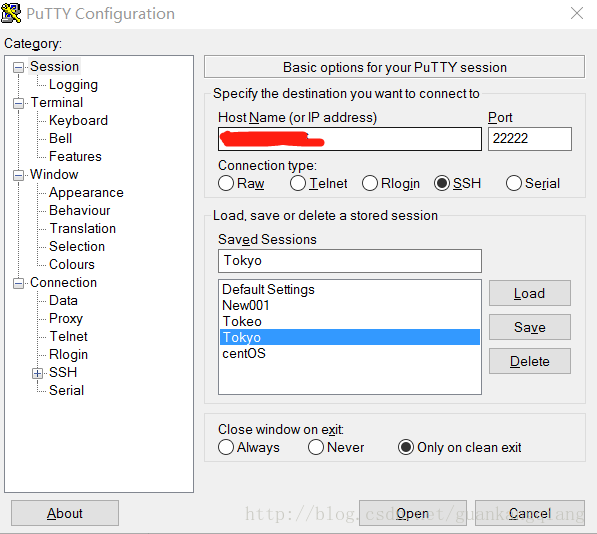The image size is (597, 534).
Task: Open the Proxy settings category
Action: tap(66, 319)
